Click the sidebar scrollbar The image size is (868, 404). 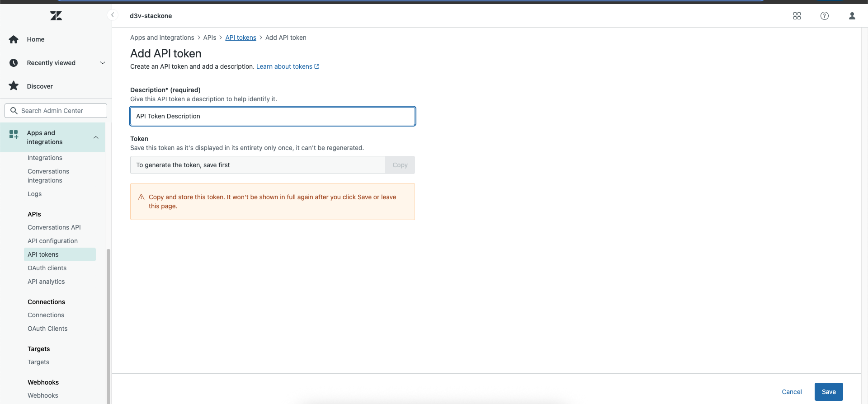click(x=108, y=325)
